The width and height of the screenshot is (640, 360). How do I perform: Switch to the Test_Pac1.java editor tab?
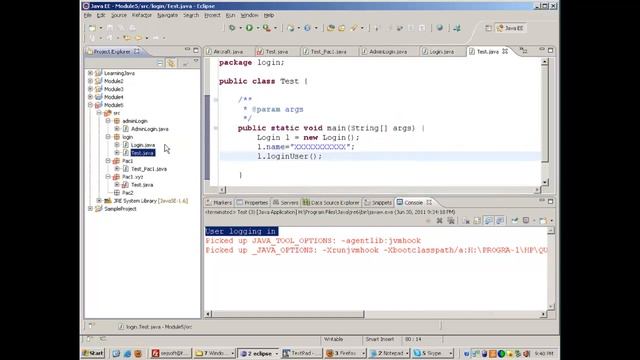[x=328, y=52]
